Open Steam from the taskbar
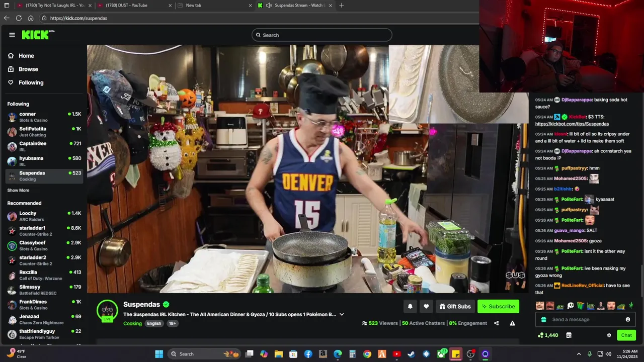 (x=411, y=354)
